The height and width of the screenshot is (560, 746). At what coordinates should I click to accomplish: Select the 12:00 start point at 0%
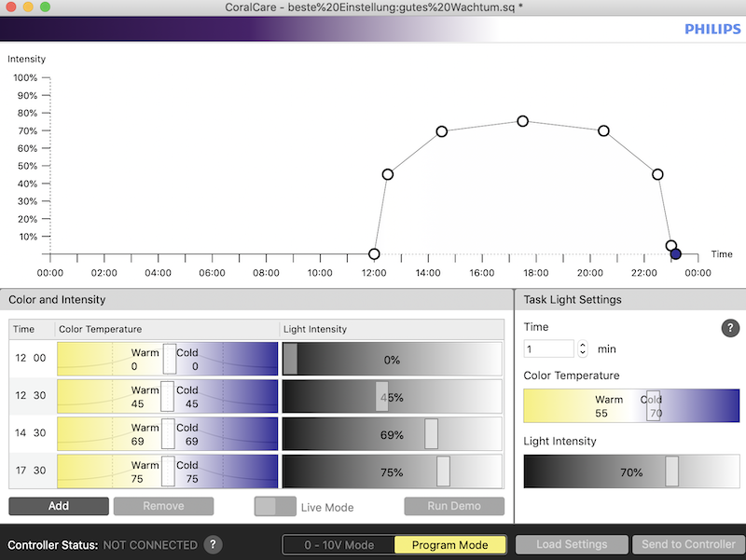375,254
